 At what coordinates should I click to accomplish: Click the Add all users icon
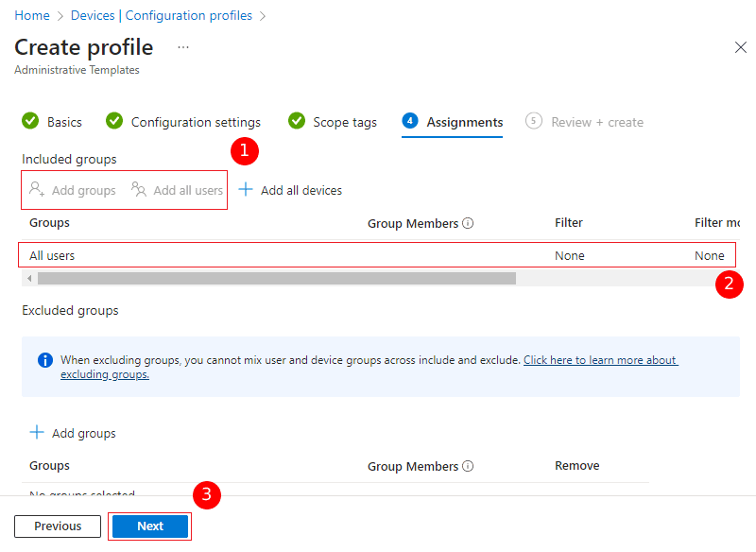pyautogui.click(x=139, y=190)
